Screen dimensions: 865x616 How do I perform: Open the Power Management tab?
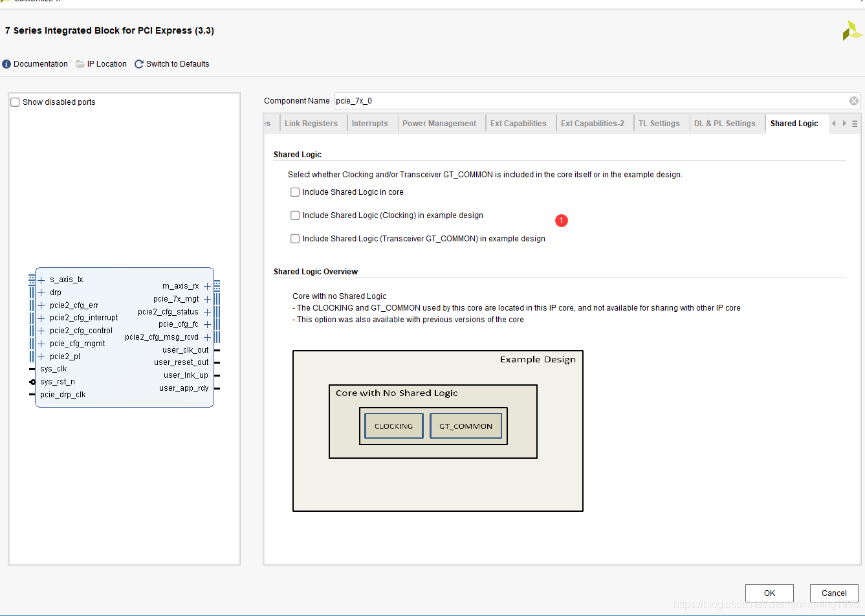[x=439, y=124]
